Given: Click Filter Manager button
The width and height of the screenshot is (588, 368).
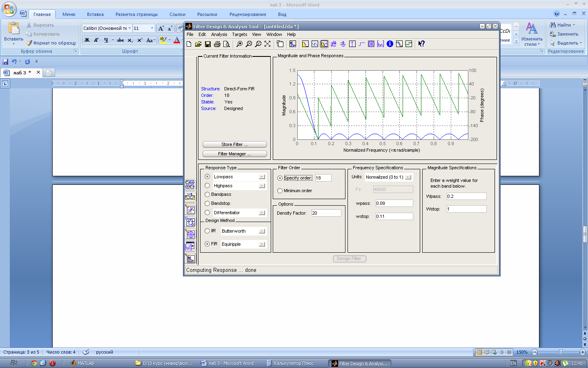Looking at the screenshot, I should [x=235, y=154].
